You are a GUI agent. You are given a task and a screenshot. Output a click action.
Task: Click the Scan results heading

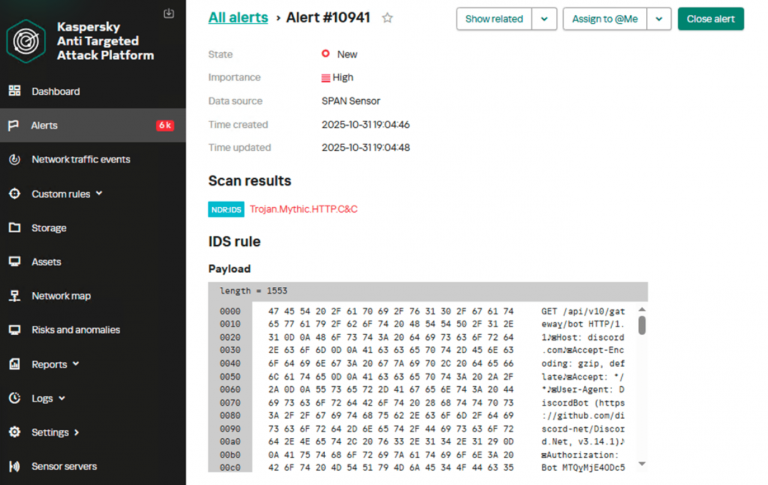point(250,181)
